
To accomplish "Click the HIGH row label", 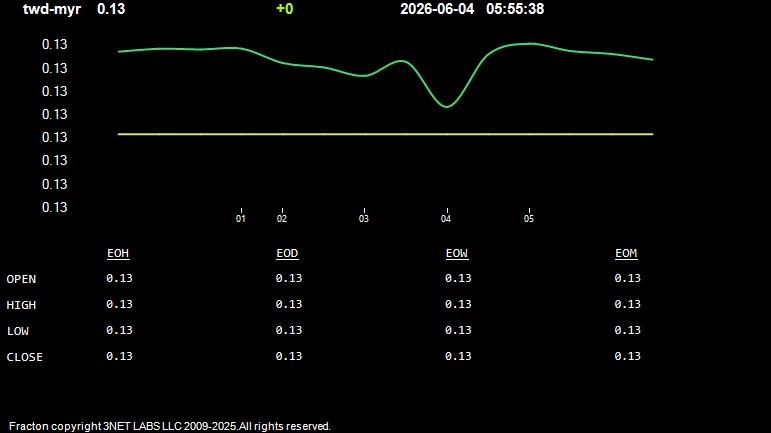I will pyautogui.click(x=21, y=305).
